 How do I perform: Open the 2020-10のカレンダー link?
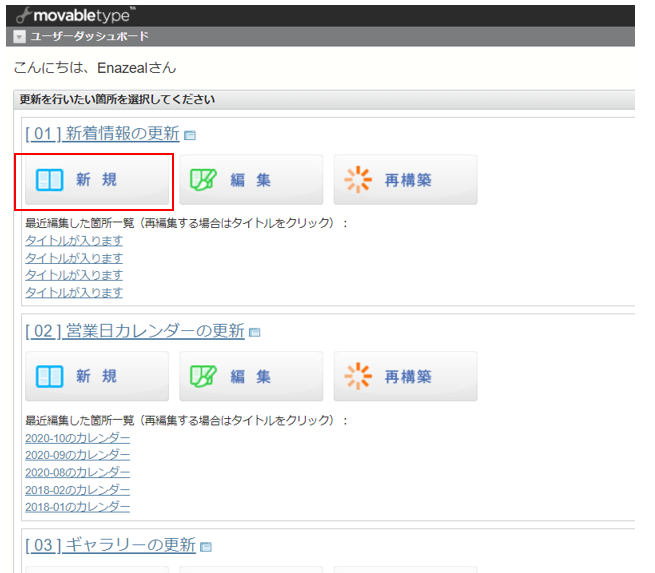coord(78,438)
